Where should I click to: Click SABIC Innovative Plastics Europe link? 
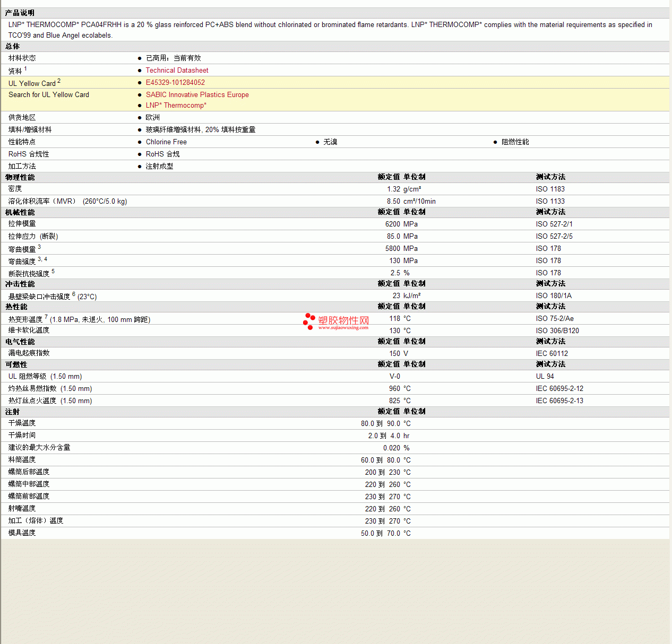(x=197, y=94)
